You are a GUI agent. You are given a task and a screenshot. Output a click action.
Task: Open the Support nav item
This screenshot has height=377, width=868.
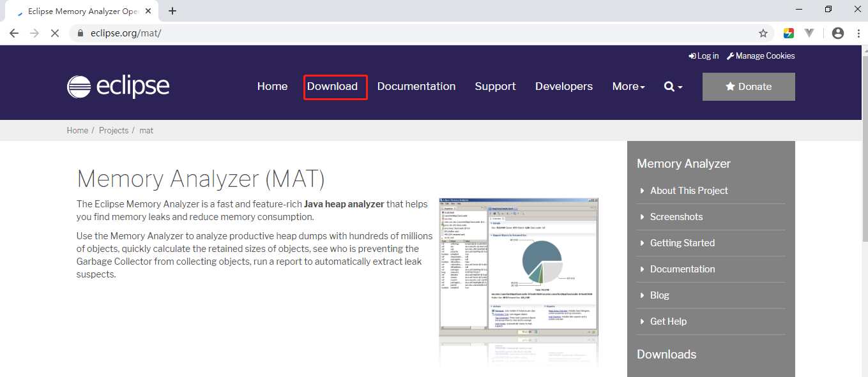click(x=495, y=87)
